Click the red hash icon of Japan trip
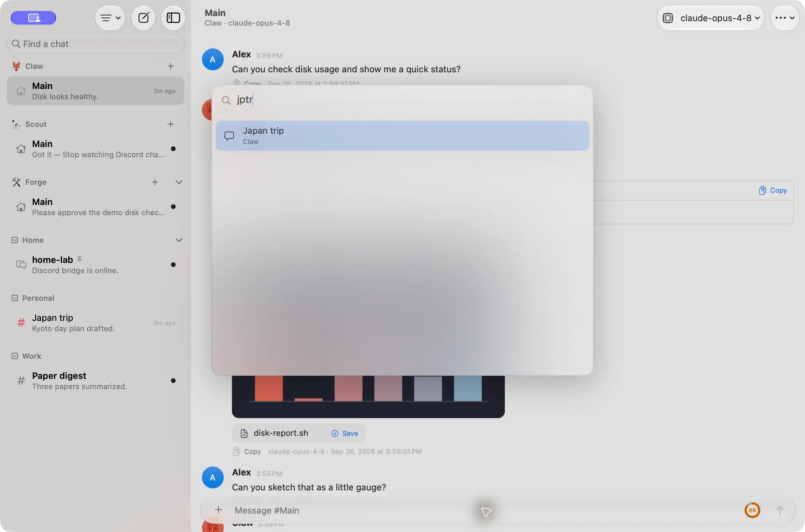The width and height of the screenshot is (805, 532). tap(21, 323)
